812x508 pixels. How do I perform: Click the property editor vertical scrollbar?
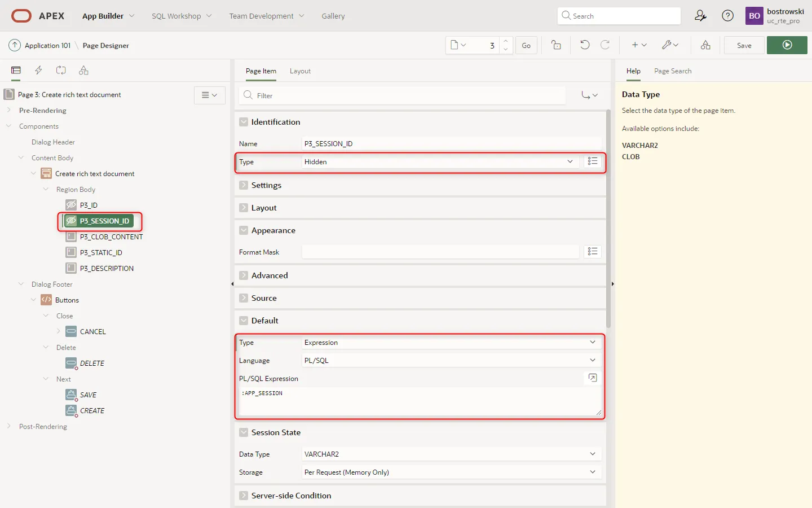coord(608,219)
